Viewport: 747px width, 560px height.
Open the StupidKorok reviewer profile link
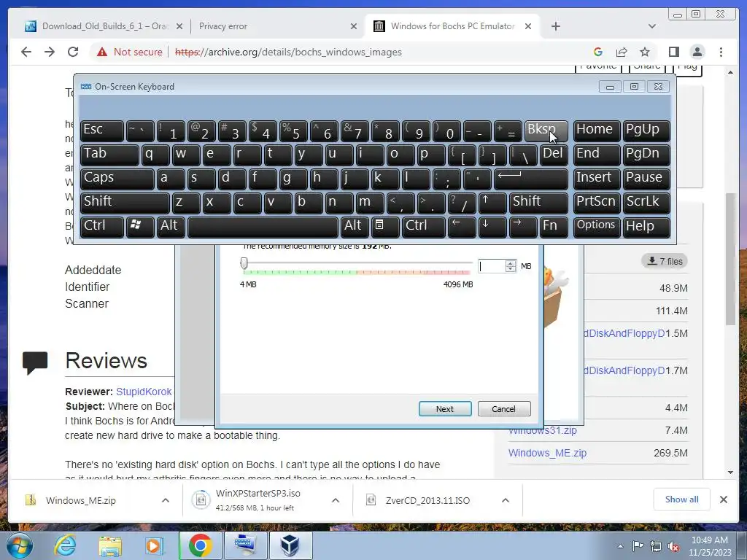tap(144, 392)
